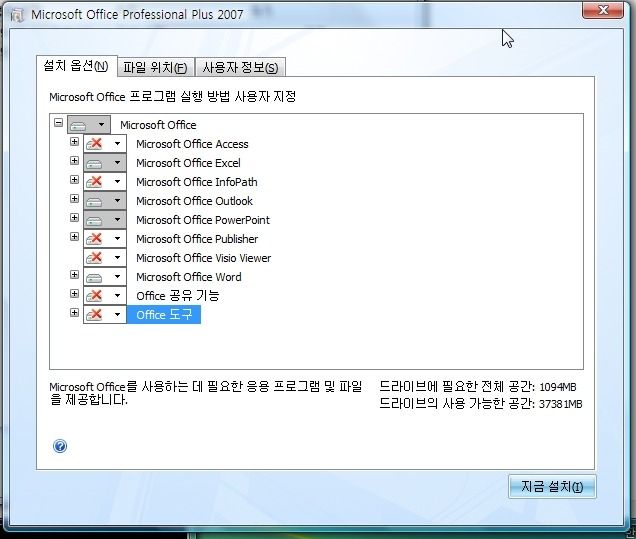Expand the Office 공유 기능 node
This screenshot has width=636, height=539.
point(74,294)
